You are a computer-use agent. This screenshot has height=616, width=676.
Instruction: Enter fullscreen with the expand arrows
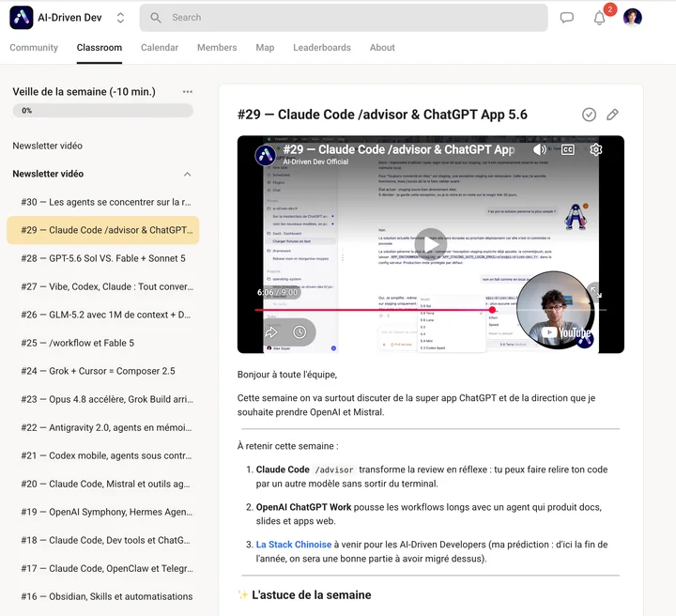[x=596, y=292]
